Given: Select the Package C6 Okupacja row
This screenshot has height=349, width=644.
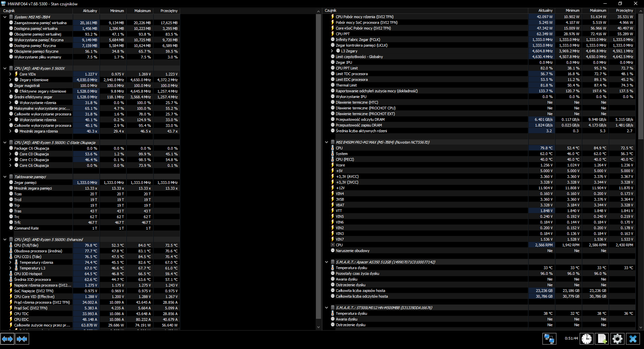Looking at the screenshot, I should (90, 148).
